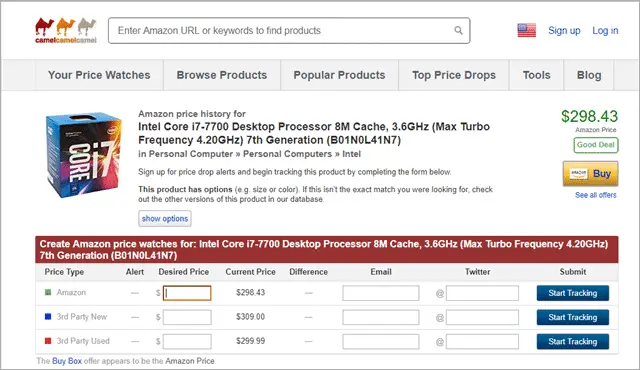Image resolution: width=640 pixels, height=370 pixels.
Task: Open the Sign up link
Action: click(564, 31)
